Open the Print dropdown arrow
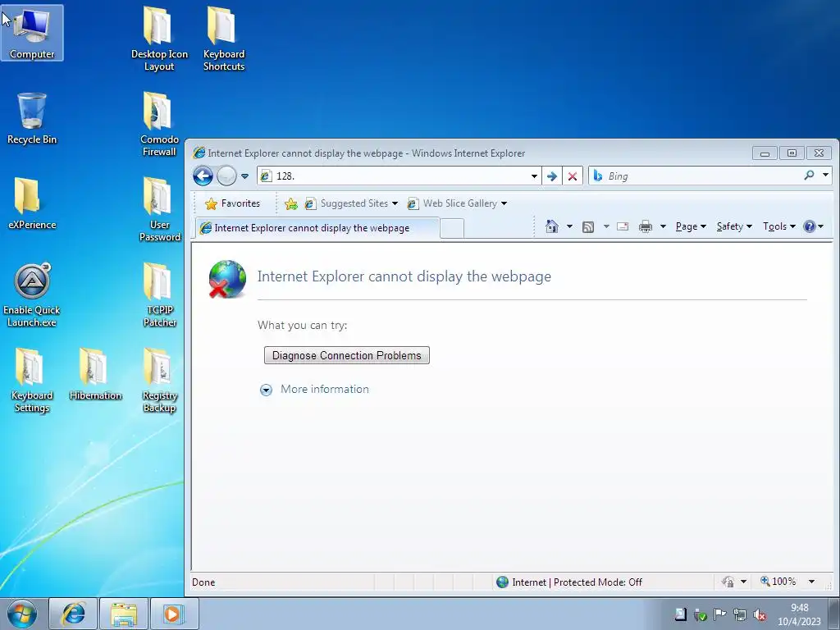 tap(663, 226)
